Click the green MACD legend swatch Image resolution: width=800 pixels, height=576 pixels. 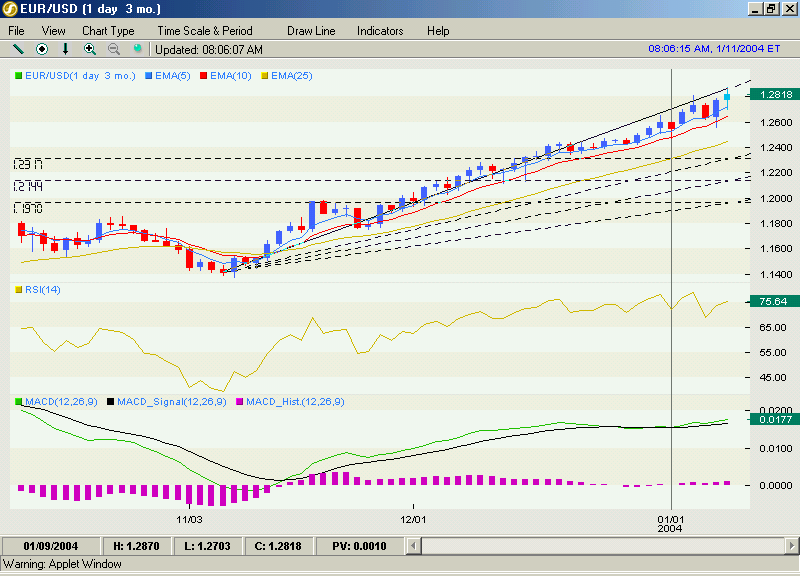(19, 402)
